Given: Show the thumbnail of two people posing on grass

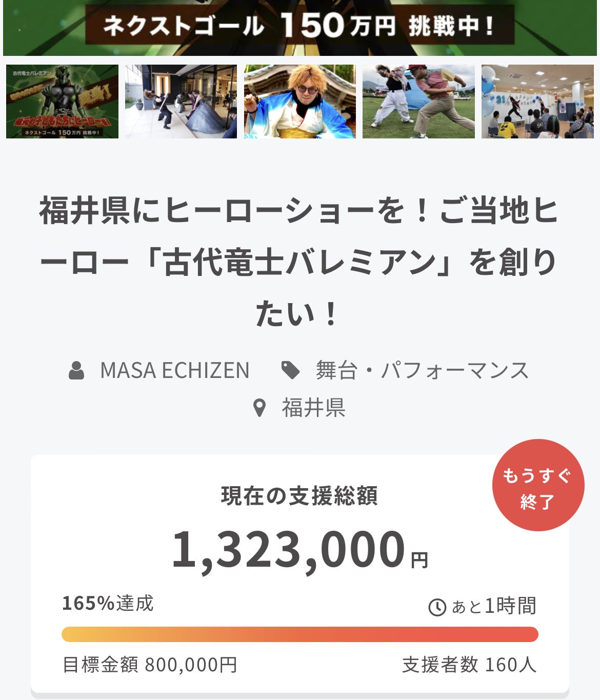Looking at the screenshot, I should [418, 102].
